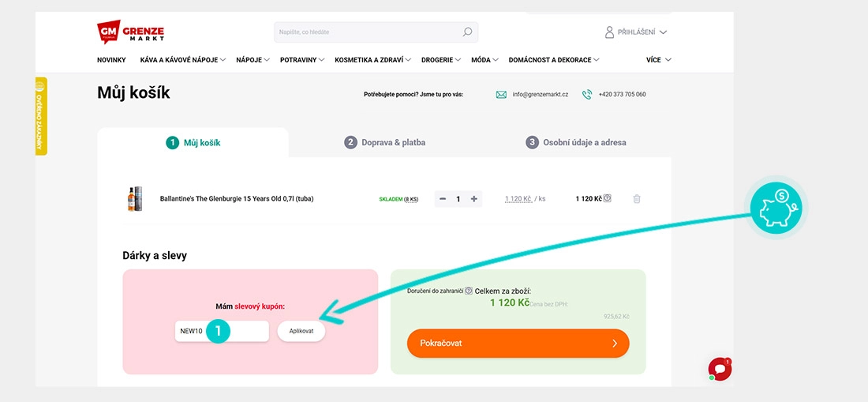Open the Ověřeno zákazníky side badge

(x=41, y=116)
